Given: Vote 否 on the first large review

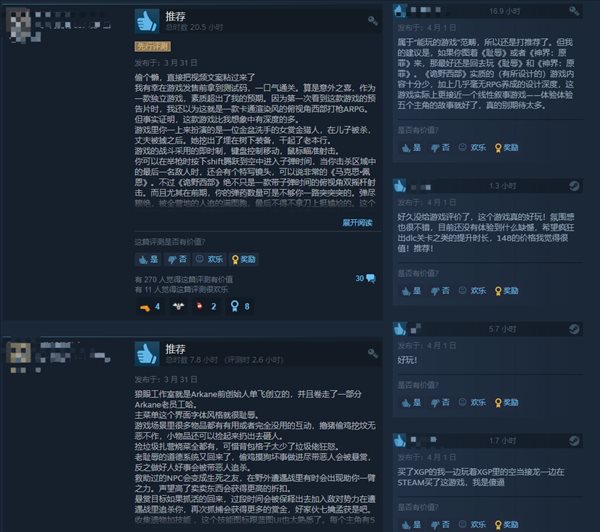Looking at the screenshot, I should 177,259.
